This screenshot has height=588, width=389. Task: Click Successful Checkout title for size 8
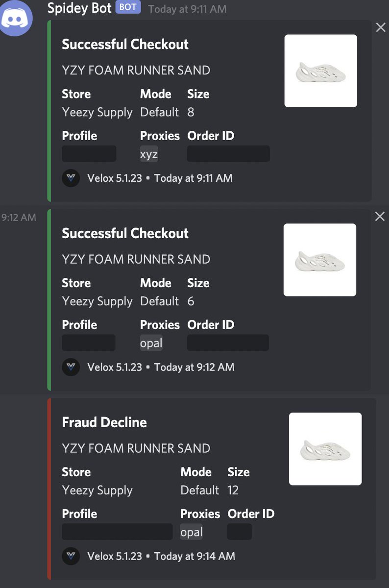[125, 44]
